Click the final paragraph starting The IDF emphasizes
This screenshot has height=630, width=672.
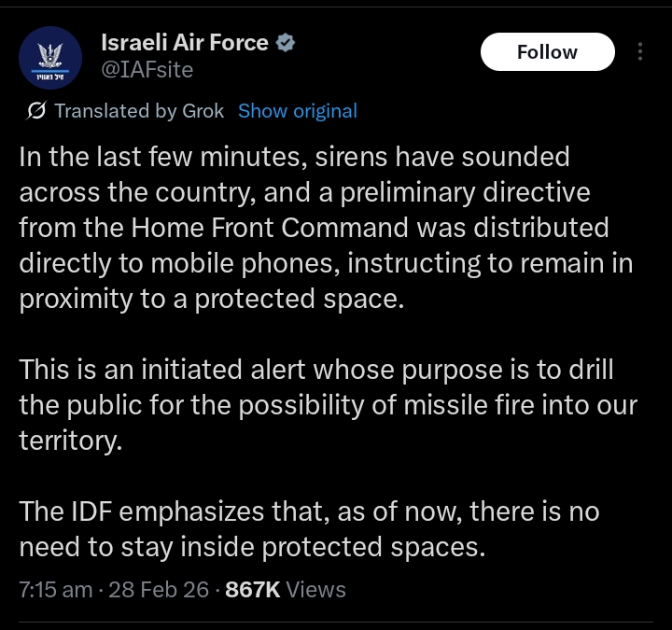click(309, 528)
